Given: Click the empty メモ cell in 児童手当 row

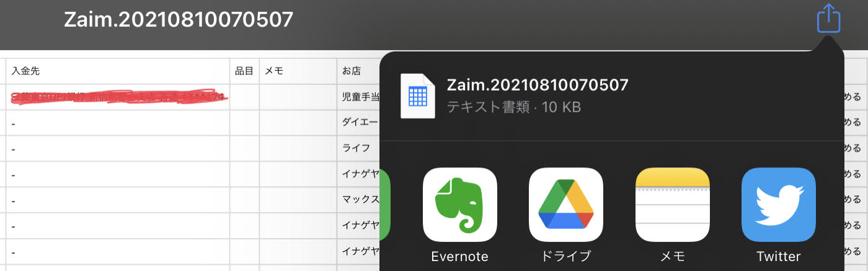Looking at the screenshot, I should (x=298, y=97).
